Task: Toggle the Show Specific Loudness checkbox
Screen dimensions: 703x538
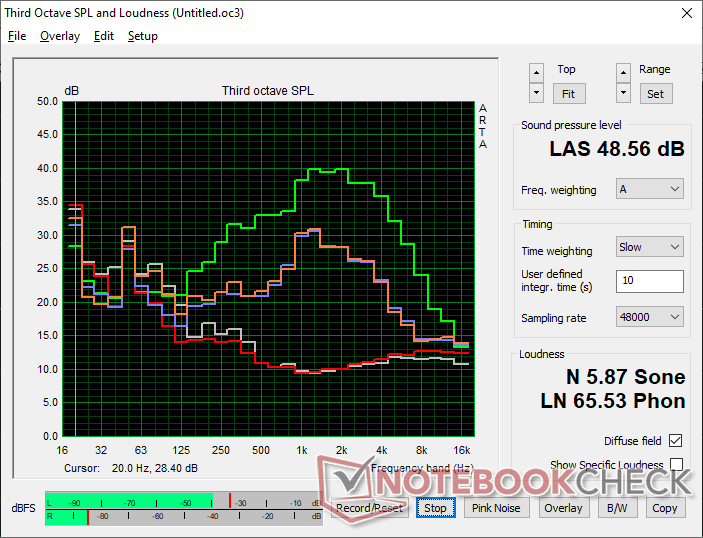Action: pyautogui.click(x=676, y=465)
